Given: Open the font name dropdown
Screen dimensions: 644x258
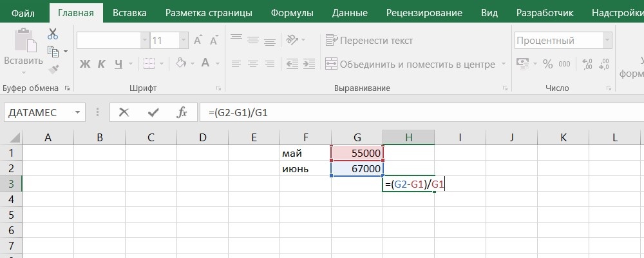Looking at the screenshot, I should (145, 41).
